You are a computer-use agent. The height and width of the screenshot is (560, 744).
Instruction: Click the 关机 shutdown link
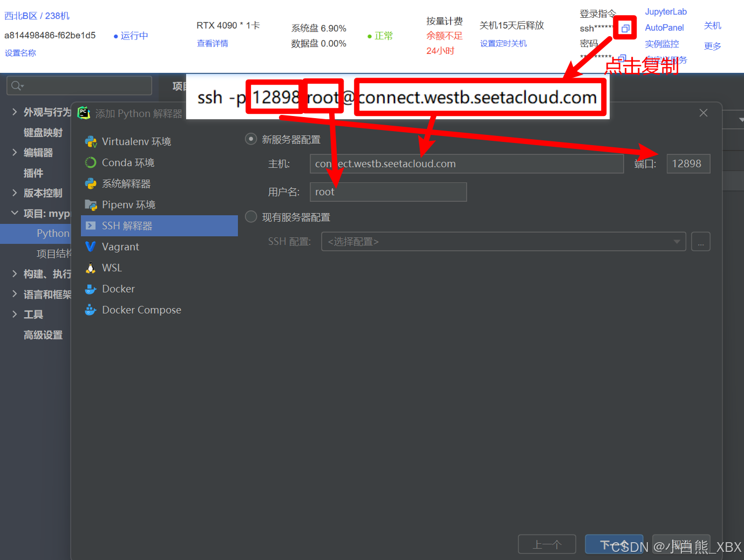point(713,25)
